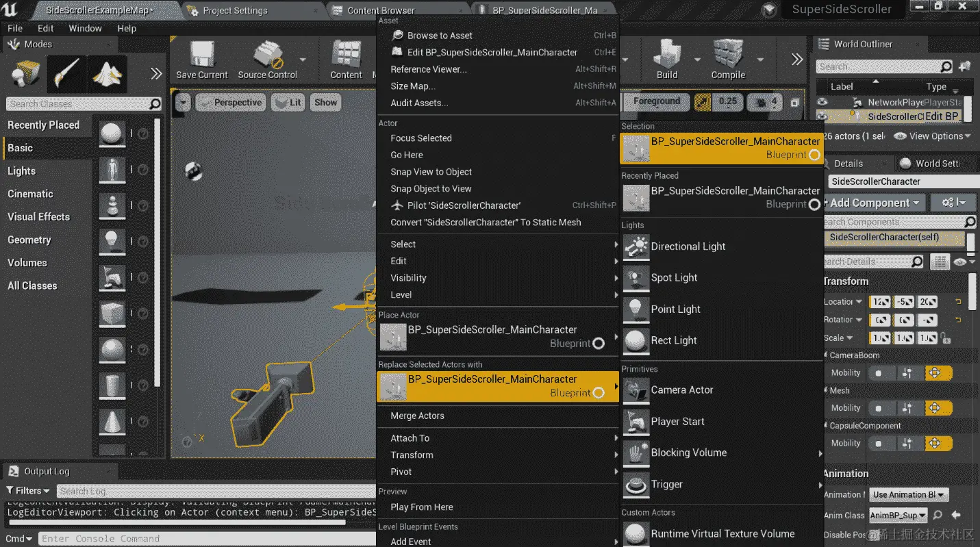The width and height of the screenshot is (980, 547).
Task: Open the viewport options arrow dropdown
Action: (x=182, y=103)
